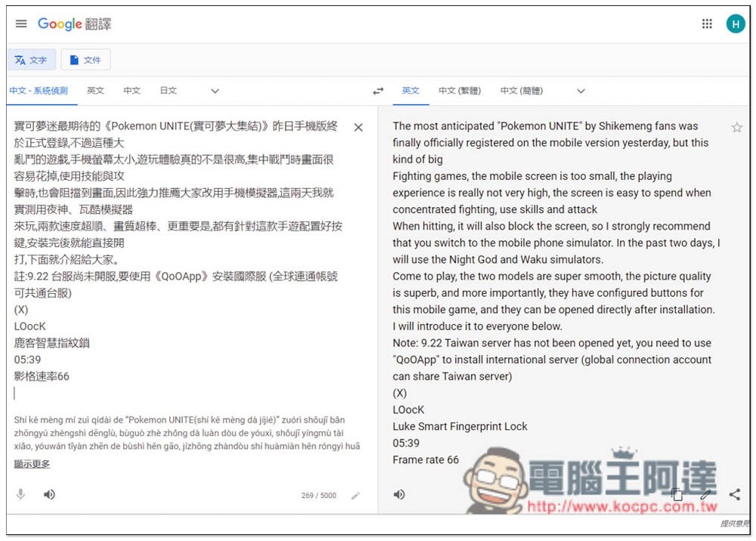The image size is (756, 541).
Task: Listen to the source text
Action: pos(49,494)
